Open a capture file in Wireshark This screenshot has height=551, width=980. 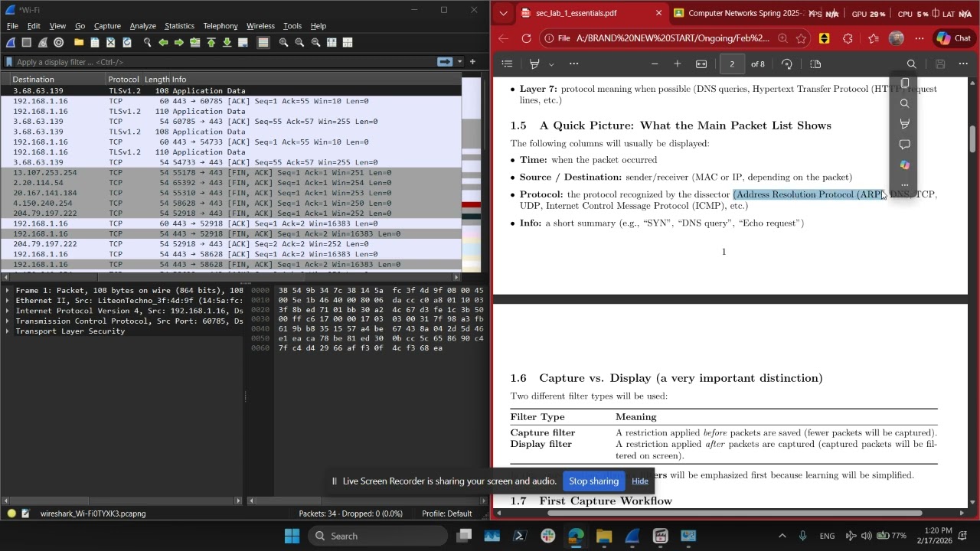tap(79, 43)
